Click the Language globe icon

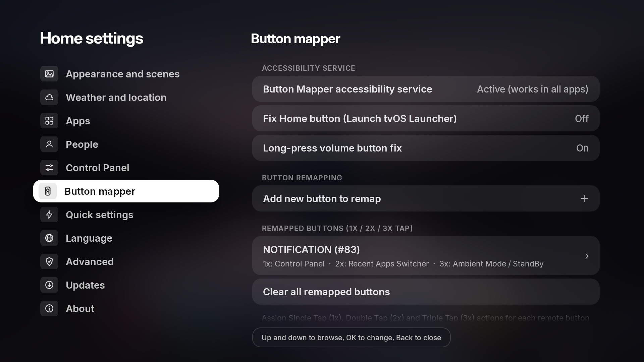click(x=49, y=238)
